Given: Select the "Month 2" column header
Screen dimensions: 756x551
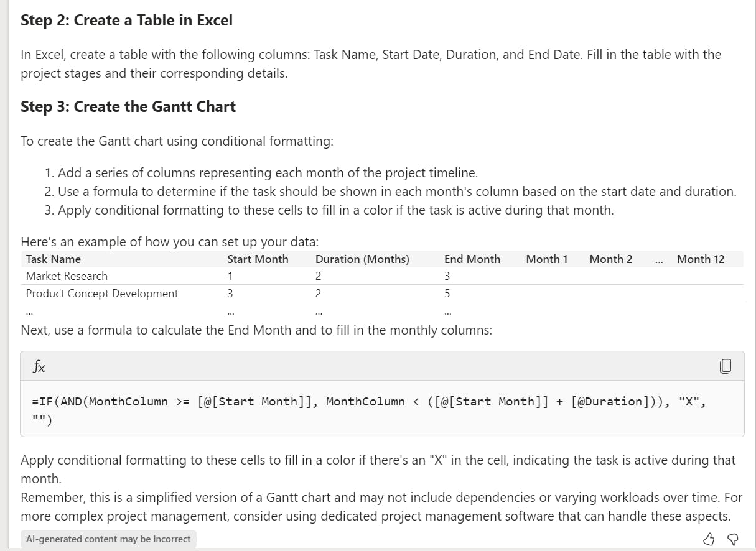Looking at the screenshot, I should point(610,259).
